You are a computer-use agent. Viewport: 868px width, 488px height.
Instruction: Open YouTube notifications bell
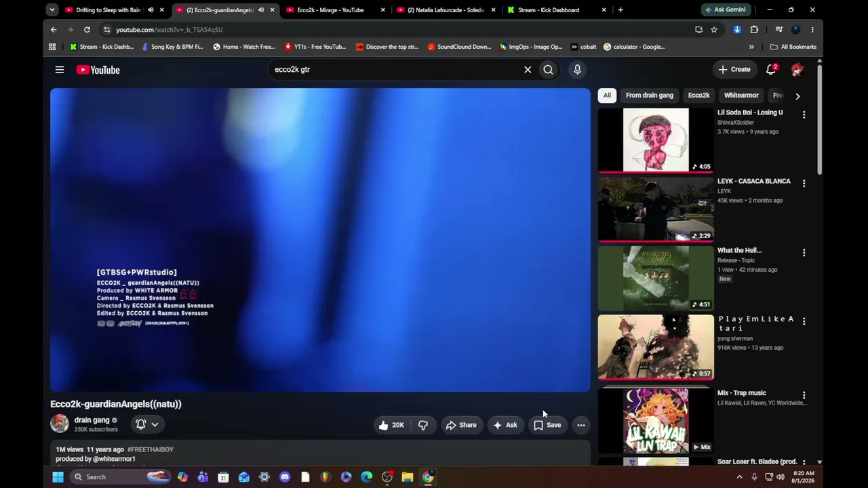771,69
